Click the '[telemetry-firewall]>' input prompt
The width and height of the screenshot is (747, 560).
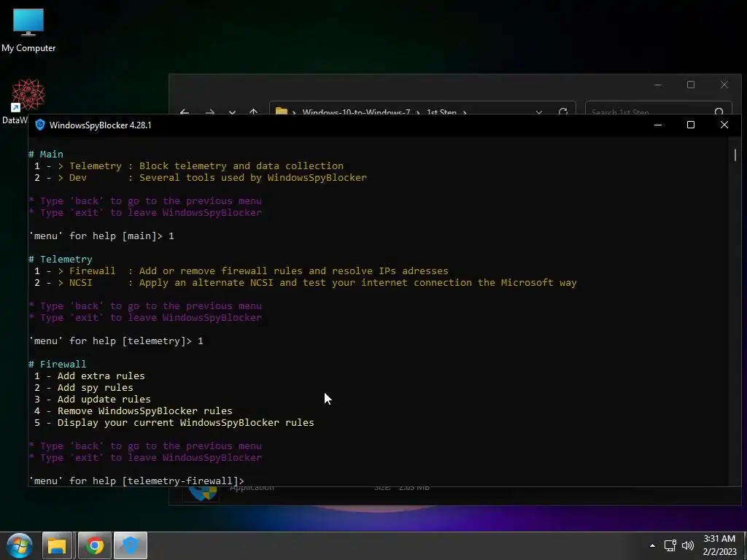click(x=136, y=481)
